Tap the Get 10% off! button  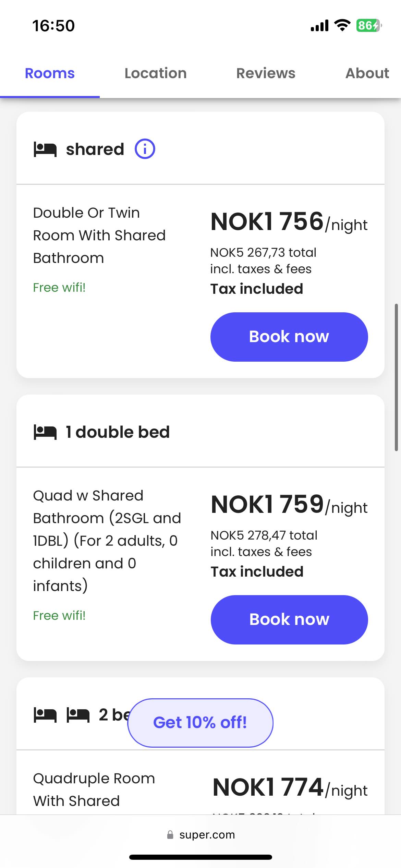click(x=200, y=722)
